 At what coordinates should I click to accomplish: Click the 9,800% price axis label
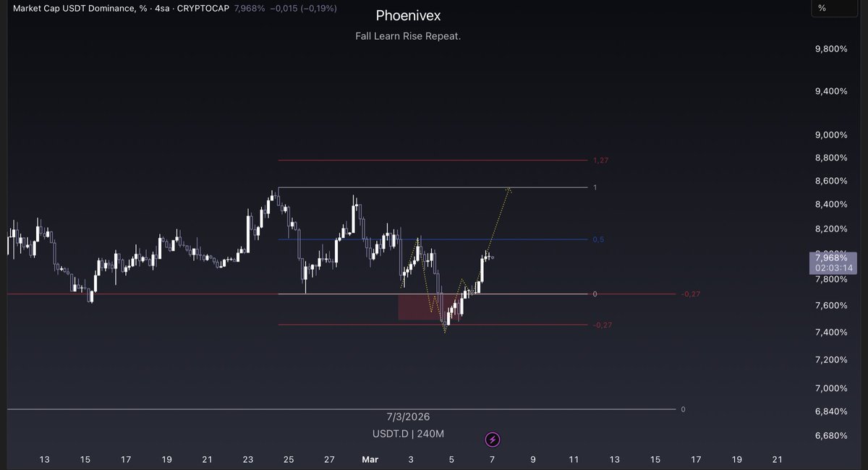point(830,48)
